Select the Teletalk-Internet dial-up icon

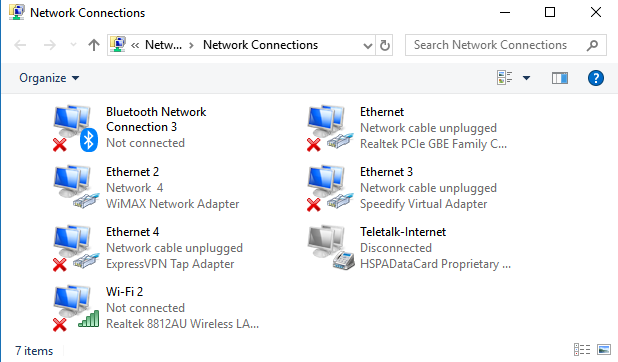[330, 248]
